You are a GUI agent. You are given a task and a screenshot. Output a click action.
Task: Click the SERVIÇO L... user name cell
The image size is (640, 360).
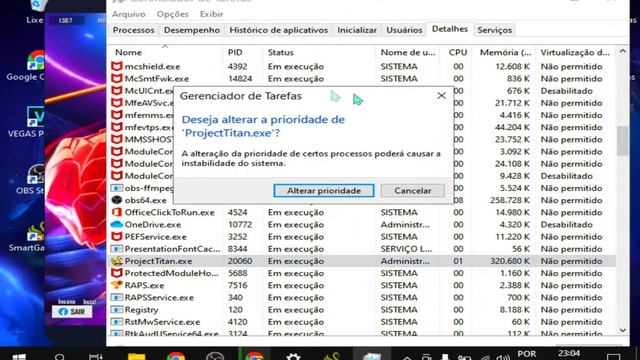pyautogui.click(x=405, y=249)
